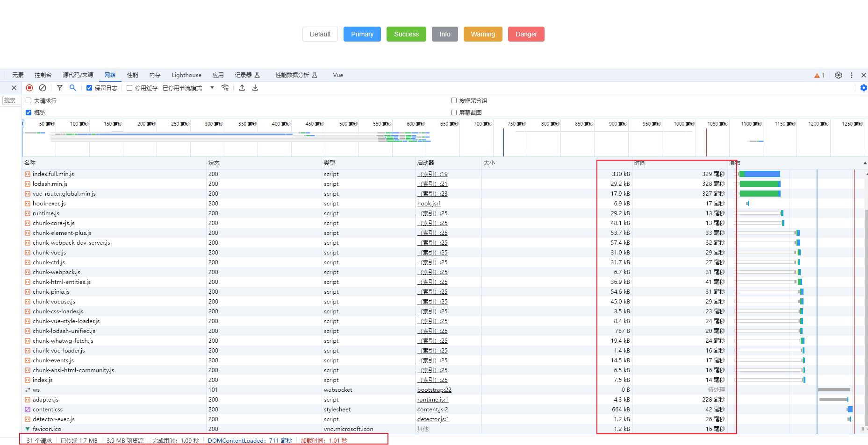This screenshot has width=868, height=445.
Task: Click the 500 毫秒 overview timeline marker
Action: click(x=348, y=124)
